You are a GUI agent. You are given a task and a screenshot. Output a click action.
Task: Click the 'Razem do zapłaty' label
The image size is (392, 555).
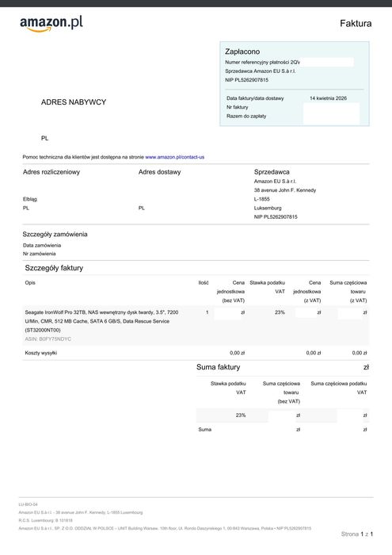coord(246,116)
